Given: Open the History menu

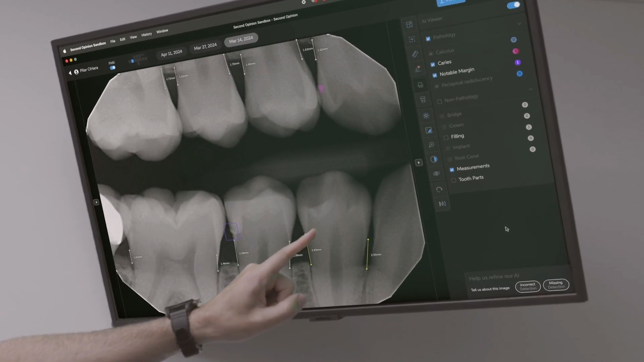Looking at the screenshot, I should [x=147, y=35].
